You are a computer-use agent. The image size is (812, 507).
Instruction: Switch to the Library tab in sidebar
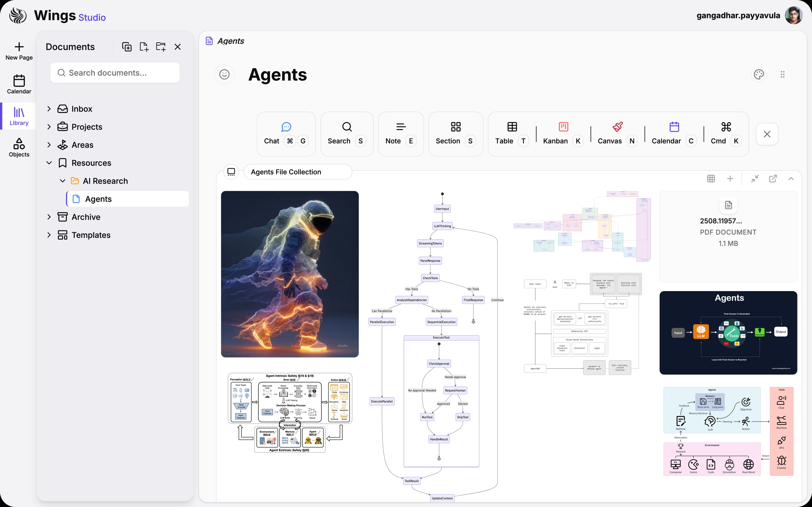[x=19, y=116]
